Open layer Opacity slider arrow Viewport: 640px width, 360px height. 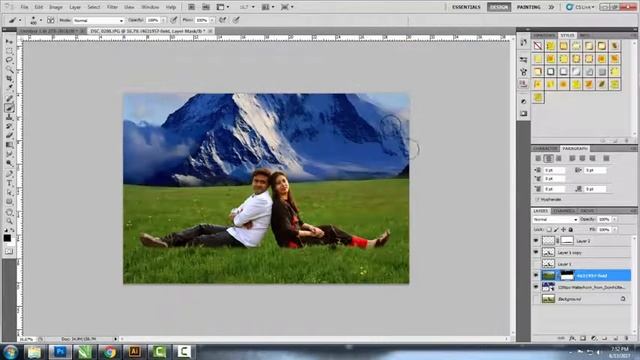point(614,220)
